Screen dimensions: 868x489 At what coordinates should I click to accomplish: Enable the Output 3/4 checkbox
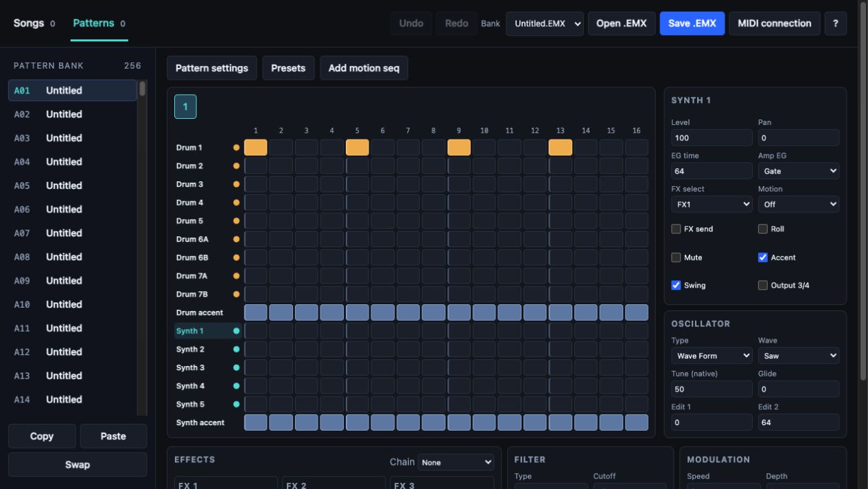pos(762,285)
